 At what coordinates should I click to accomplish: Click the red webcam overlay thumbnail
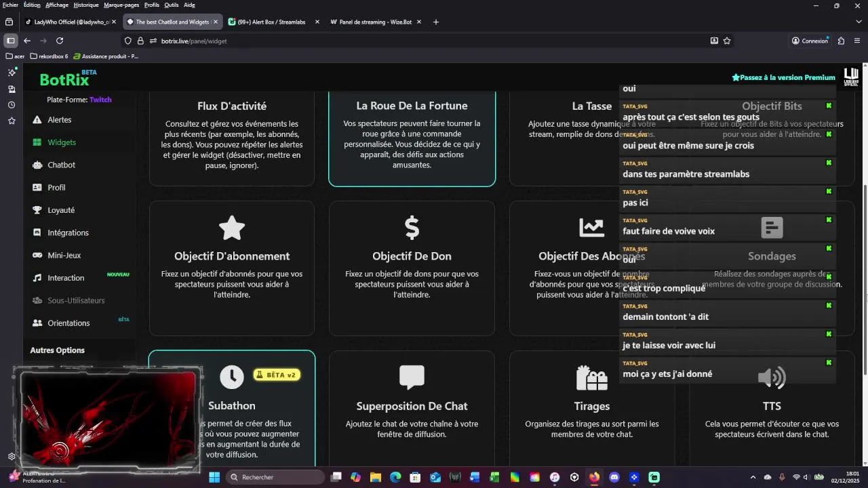[x=108, y=420]
